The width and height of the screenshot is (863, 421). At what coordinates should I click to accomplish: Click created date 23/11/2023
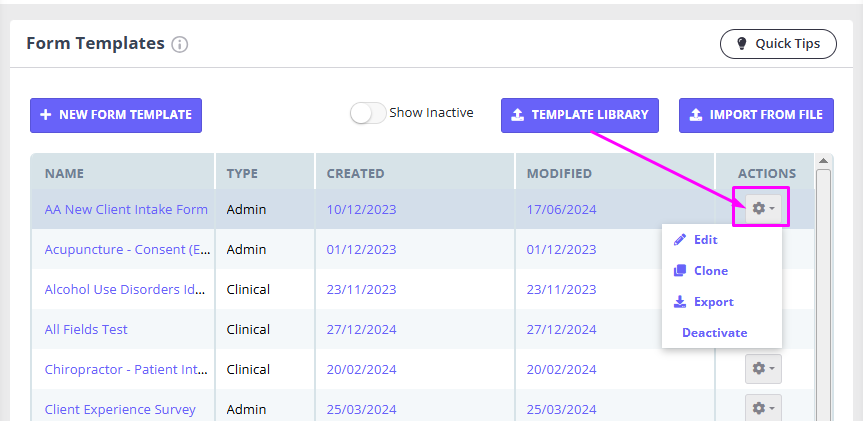point(362,289)
